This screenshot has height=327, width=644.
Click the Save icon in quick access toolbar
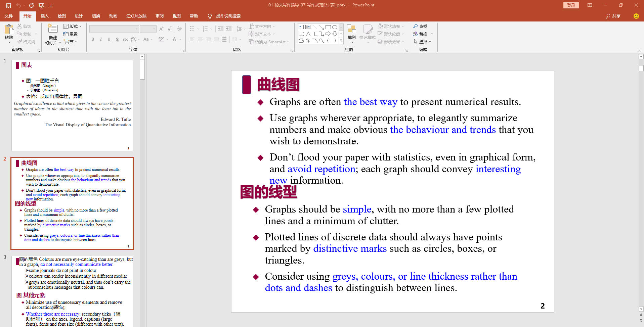coord(9,5)
